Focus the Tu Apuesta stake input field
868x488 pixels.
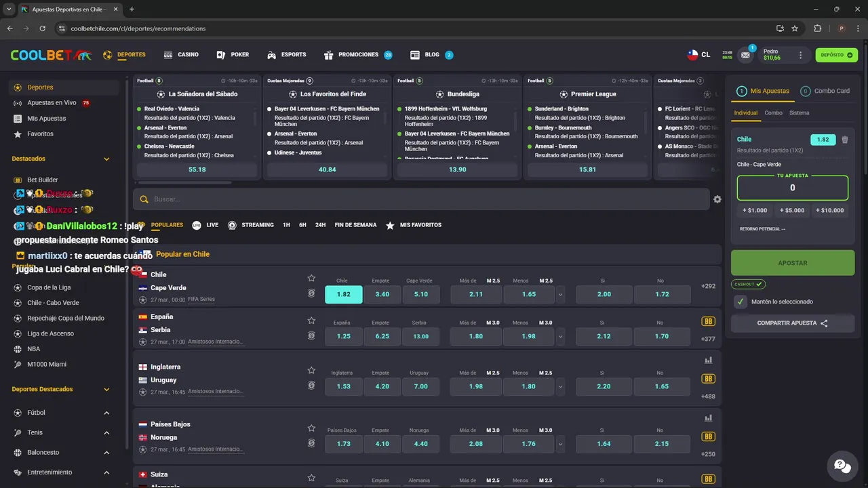click(793, 188)
